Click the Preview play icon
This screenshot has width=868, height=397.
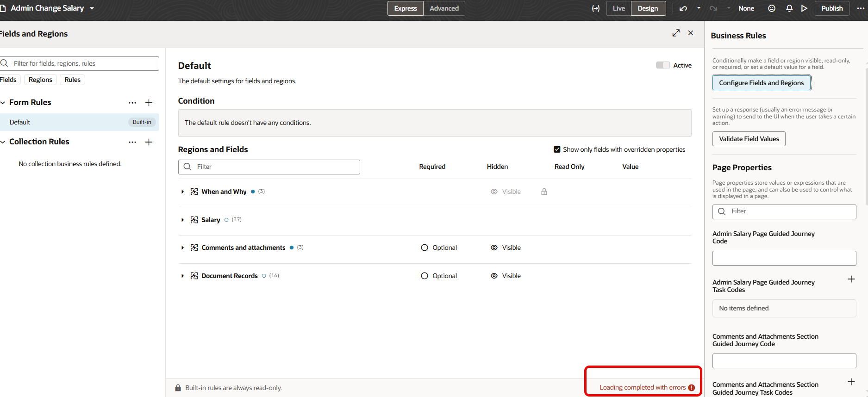point(805,8)
